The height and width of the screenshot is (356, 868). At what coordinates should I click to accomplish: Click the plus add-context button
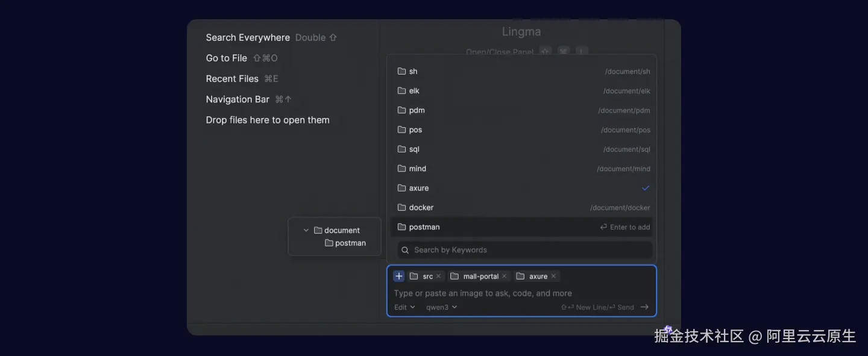click(x=398, y=276)
